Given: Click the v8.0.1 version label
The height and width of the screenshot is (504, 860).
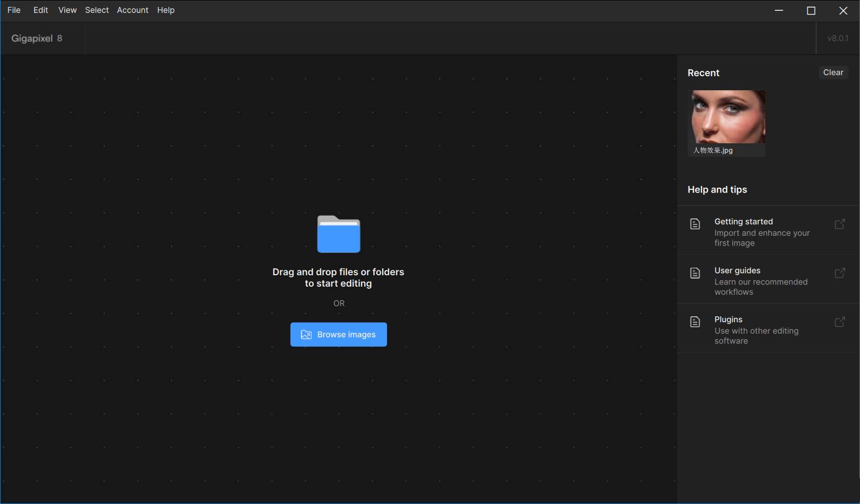Looking at the screenshot, I should tap(837, 38).
